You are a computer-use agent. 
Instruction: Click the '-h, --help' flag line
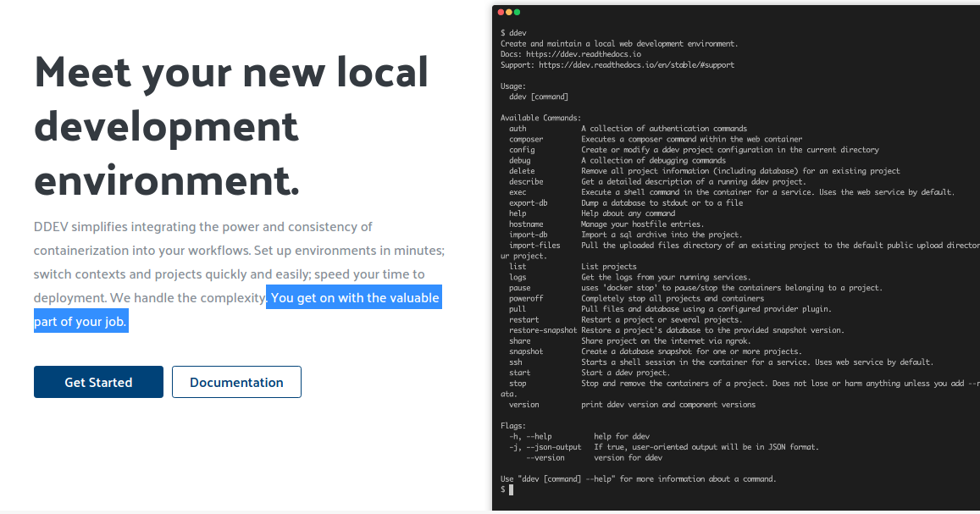point(579,436)
